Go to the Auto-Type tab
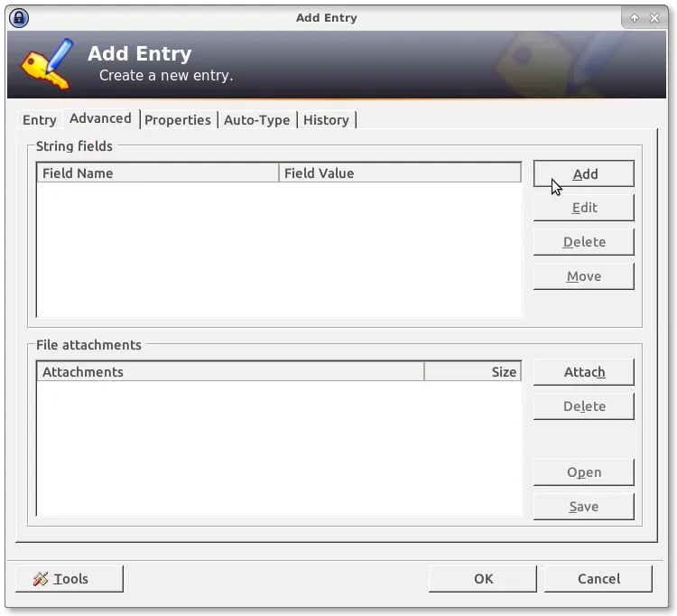Viewport: 677px width, 616px height. pos(256,119)
